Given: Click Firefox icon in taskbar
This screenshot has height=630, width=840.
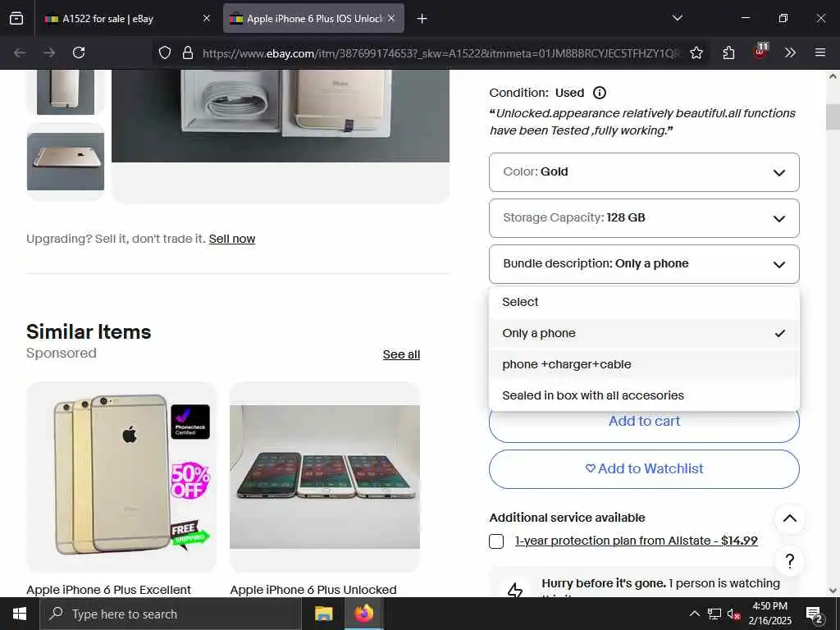Looking at the screenshot, I should (363, 614).
